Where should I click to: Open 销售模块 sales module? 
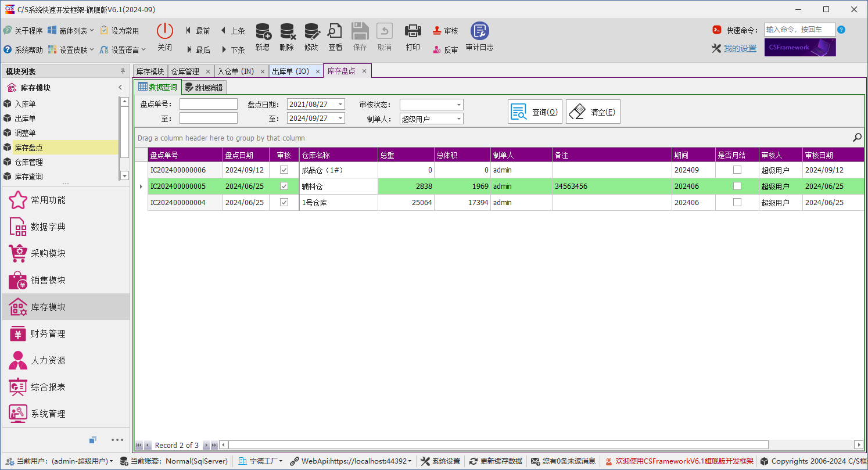65,280
